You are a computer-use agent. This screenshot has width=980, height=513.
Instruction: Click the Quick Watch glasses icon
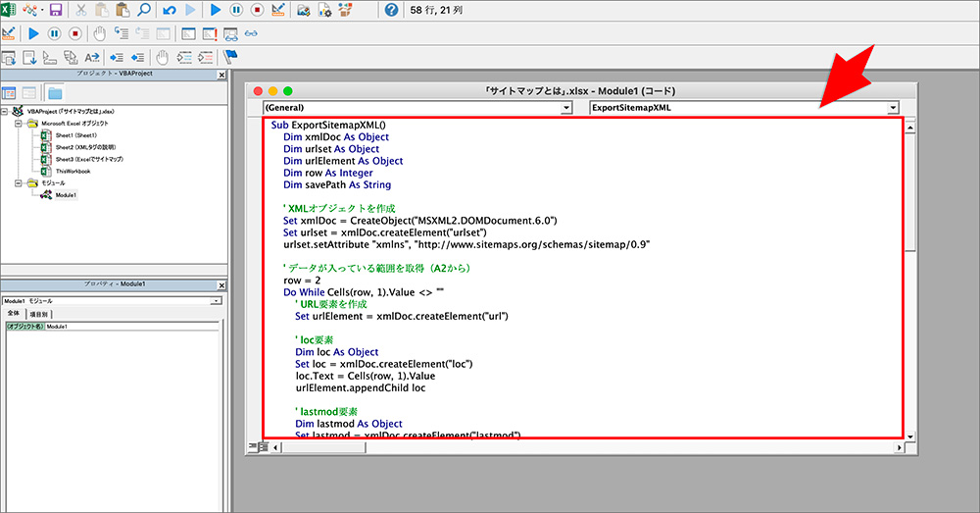pyautogui.click(x=251, y=33)
